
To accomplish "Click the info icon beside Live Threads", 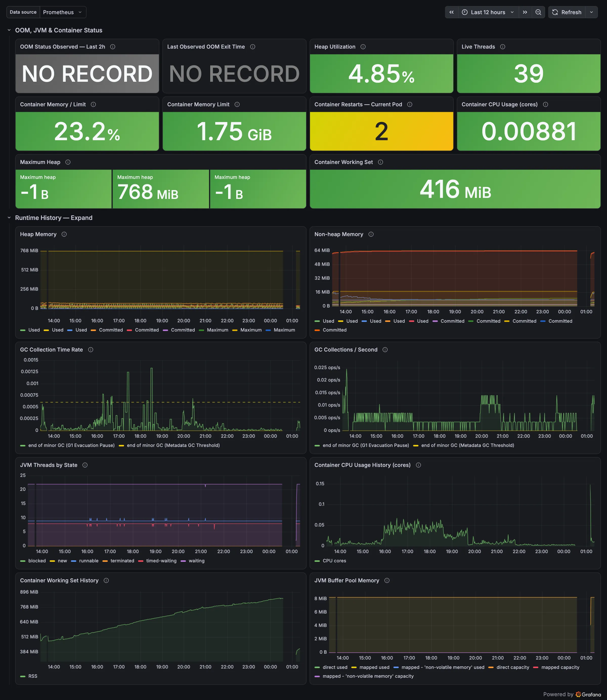I will pos(503,47).
